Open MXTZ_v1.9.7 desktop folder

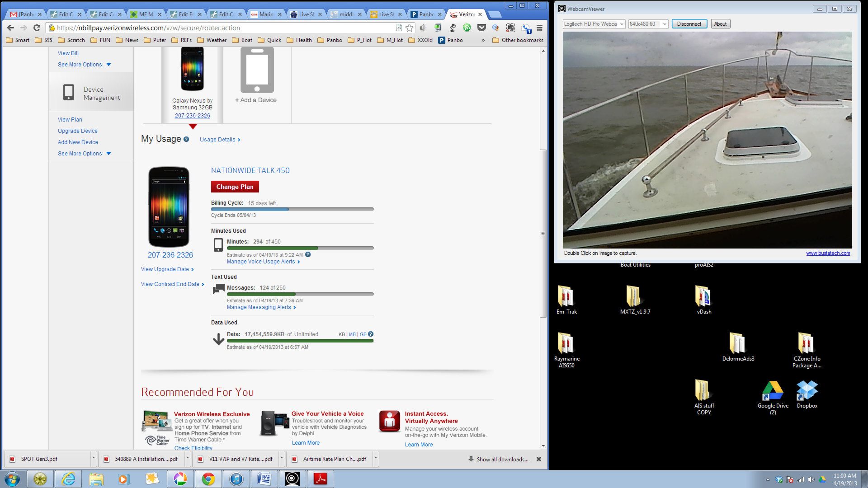(x=635, y=300)
